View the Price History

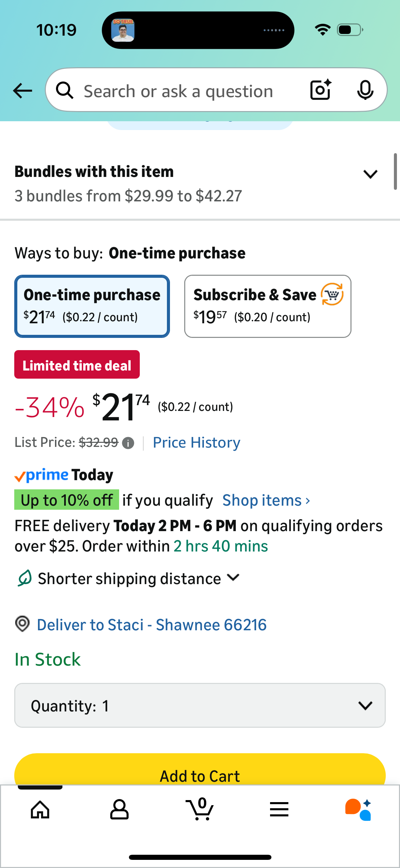(196, 442)
